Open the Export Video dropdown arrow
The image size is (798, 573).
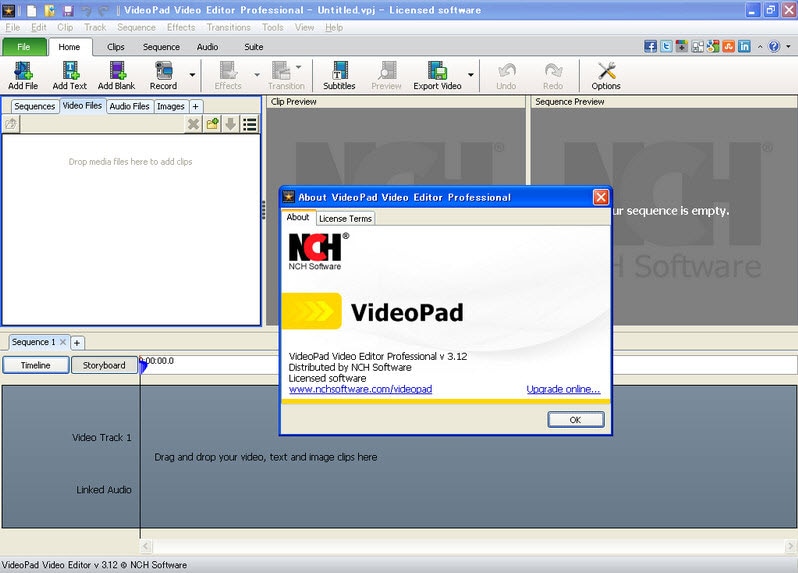pos(471,75)
